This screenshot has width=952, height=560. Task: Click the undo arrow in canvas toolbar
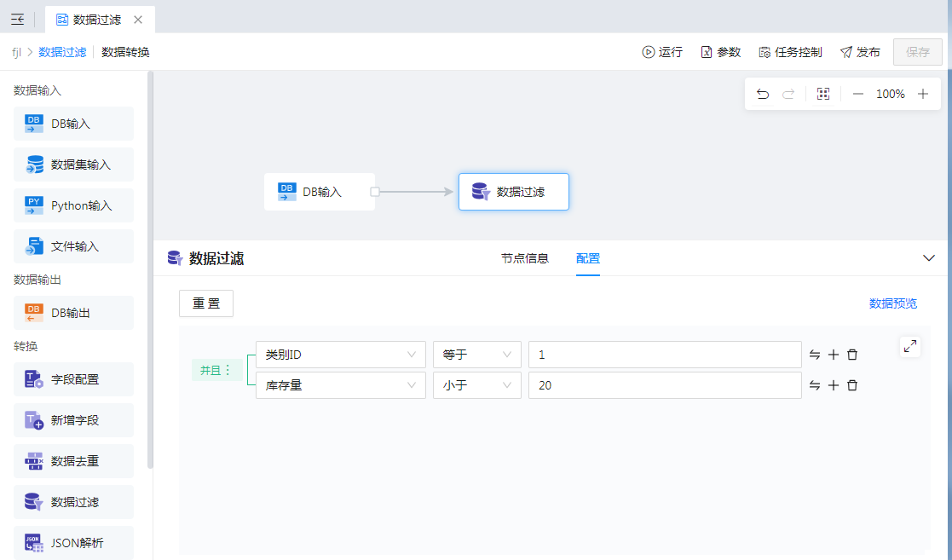763,94
